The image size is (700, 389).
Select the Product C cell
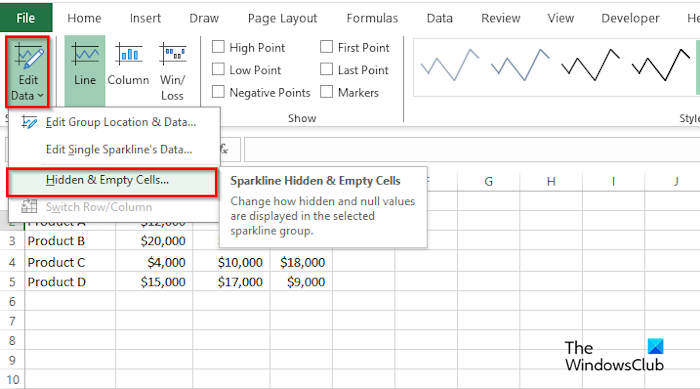coord(70,262)
